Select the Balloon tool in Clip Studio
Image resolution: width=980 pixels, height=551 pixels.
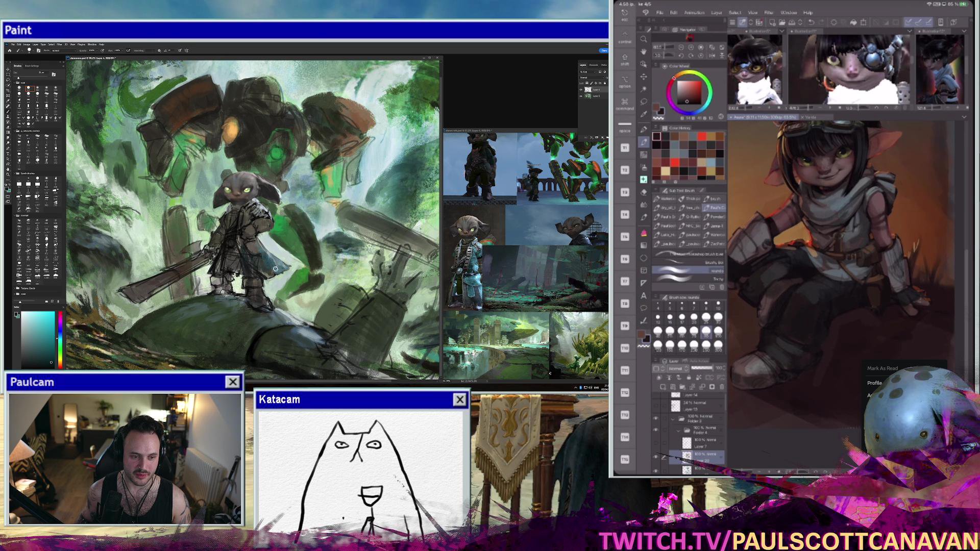pyautogui.click(x=644, y=308)
